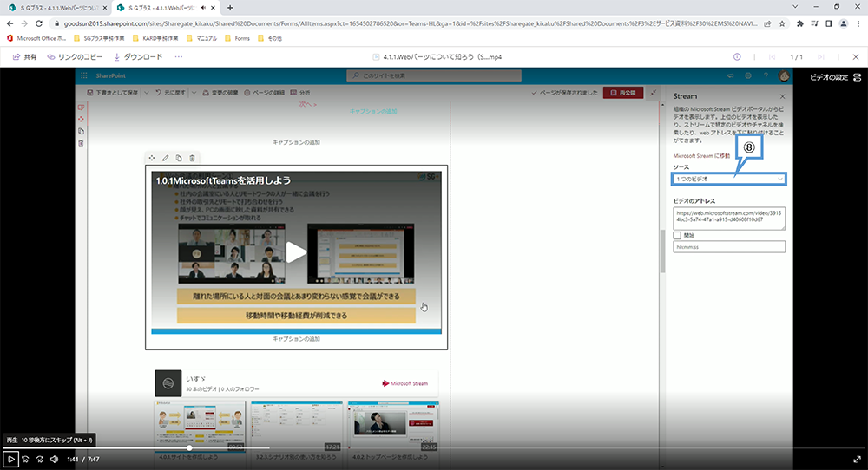868x470 pixels.
Task: Play the embedded Teams video in web part
Action: [x=296, y=252]
